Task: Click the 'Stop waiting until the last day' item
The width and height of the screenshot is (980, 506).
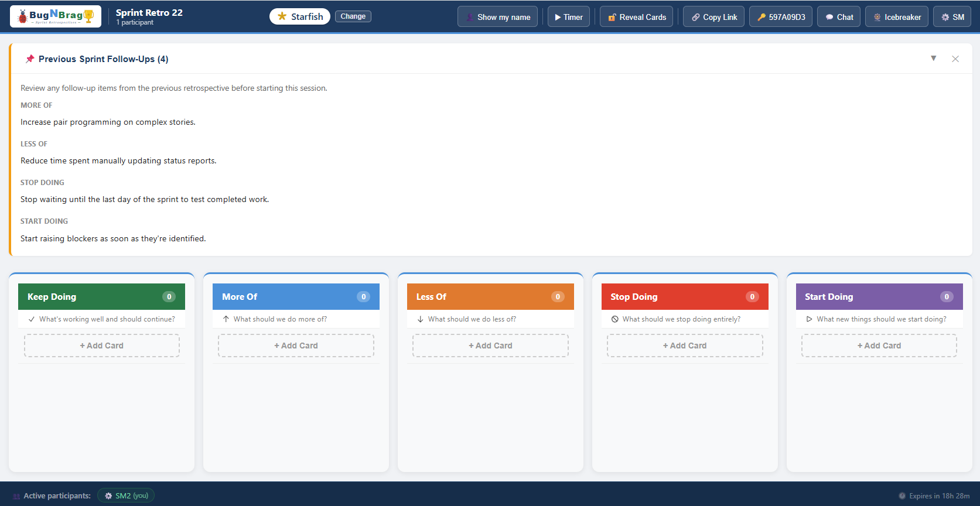Action: pyautogui.click(x=145, y=199)
